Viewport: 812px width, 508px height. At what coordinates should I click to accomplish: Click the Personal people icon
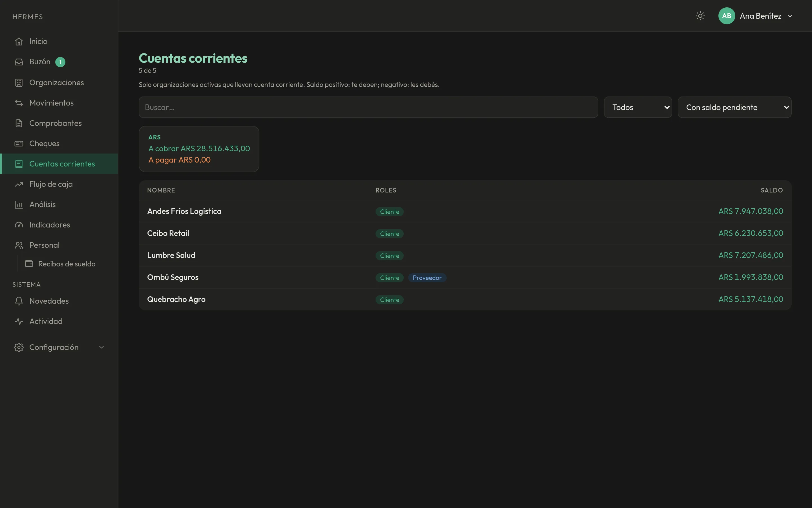19,245
